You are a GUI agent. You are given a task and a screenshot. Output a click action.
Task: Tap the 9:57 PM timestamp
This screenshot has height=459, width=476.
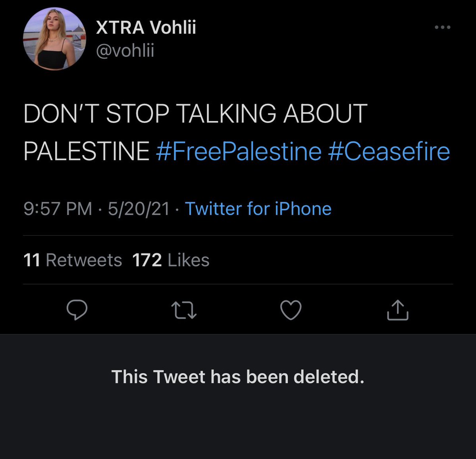click(x=58, y=209)
